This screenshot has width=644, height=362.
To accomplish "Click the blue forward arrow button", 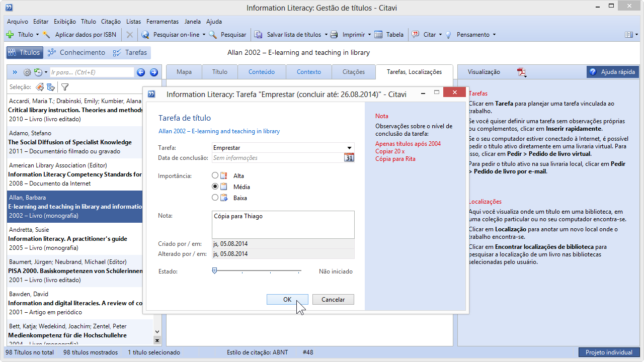I will pyautogui.click(x=154, y=72).
